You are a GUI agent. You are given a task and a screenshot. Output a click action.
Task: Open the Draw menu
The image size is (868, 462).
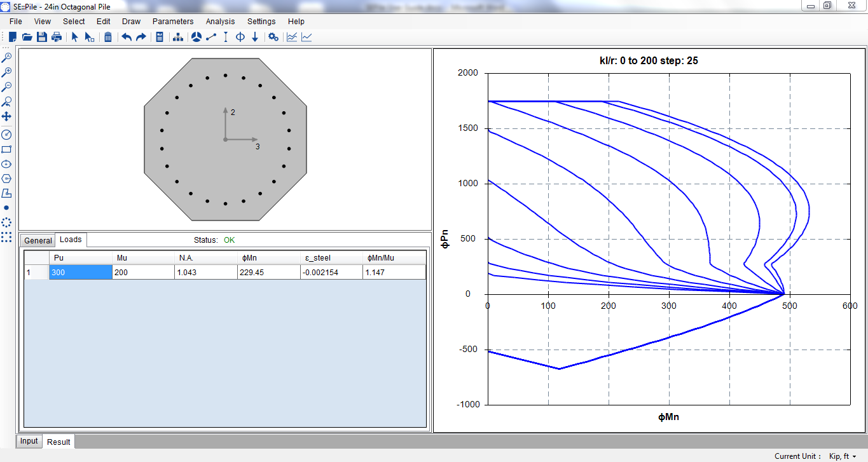[132, 22]
